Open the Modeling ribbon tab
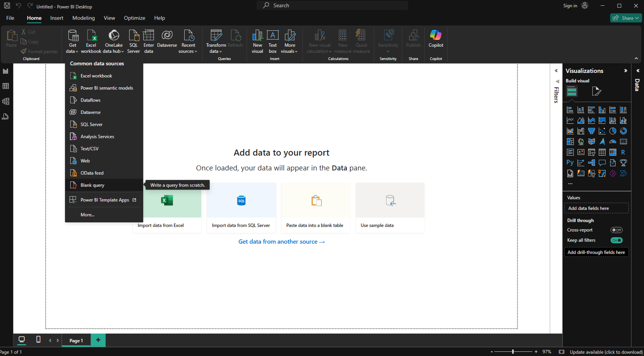Screen dimensions: 644x356 84,18
